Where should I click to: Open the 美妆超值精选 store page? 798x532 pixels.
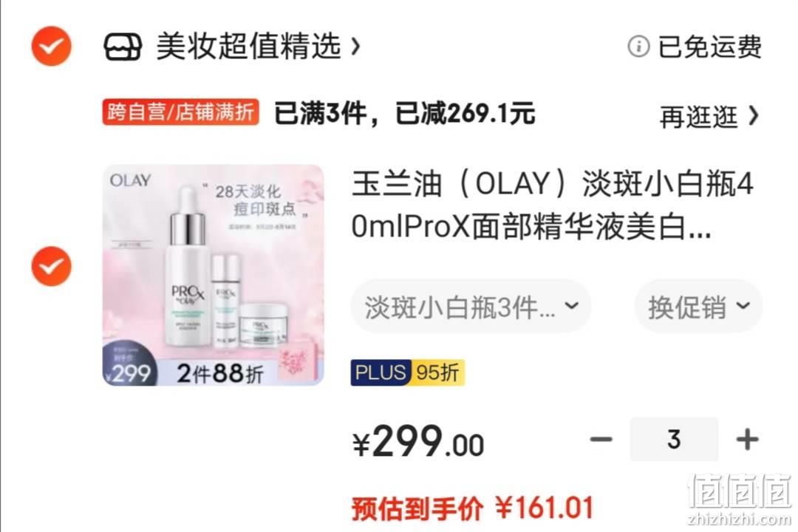tap(248, 47)
